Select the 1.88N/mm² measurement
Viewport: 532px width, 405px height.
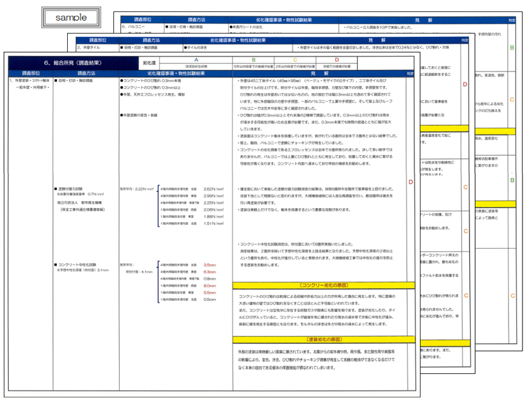tap(213, 216)
